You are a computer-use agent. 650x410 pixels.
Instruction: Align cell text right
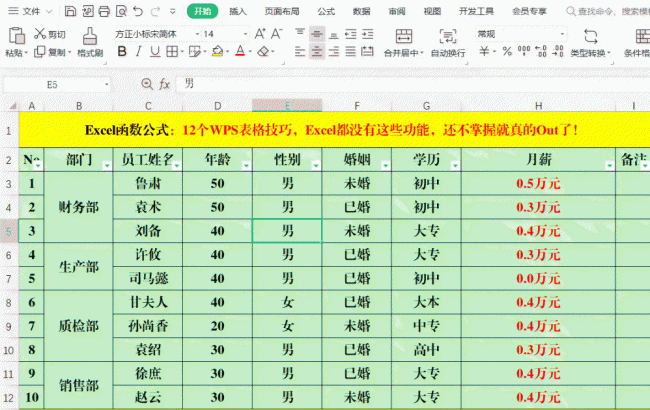tap(334, 51)
